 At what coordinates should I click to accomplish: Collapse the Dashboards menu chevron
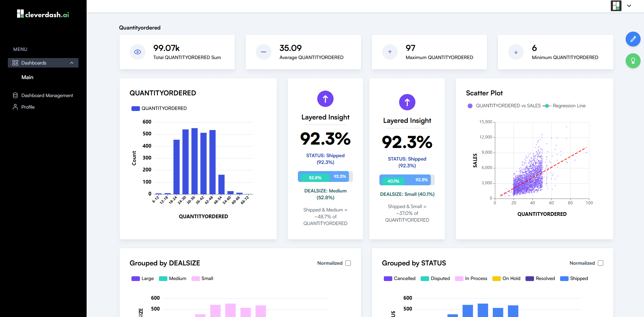(x=72, y=63)
